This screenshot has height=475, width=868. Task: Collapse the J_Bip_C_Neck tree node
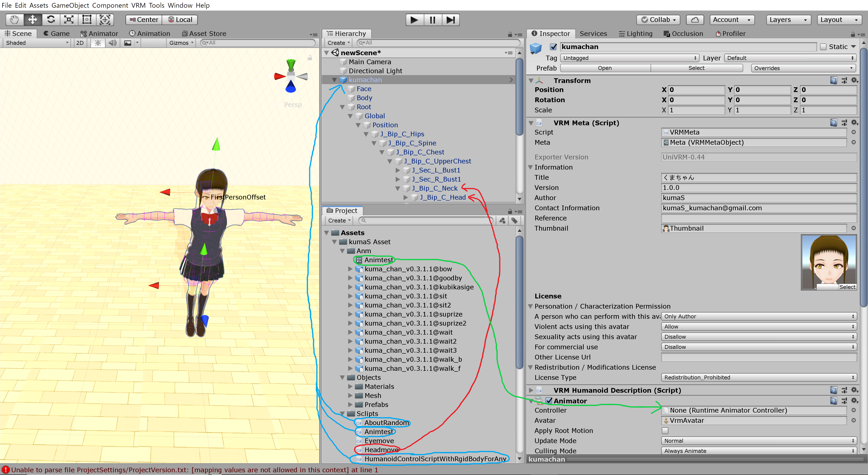tap(398, 189)
